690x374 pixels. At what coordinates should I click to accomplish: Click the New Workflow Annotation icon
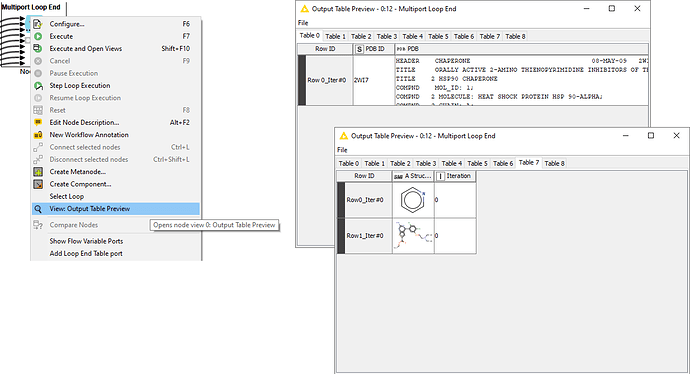[x=38, y=135]
